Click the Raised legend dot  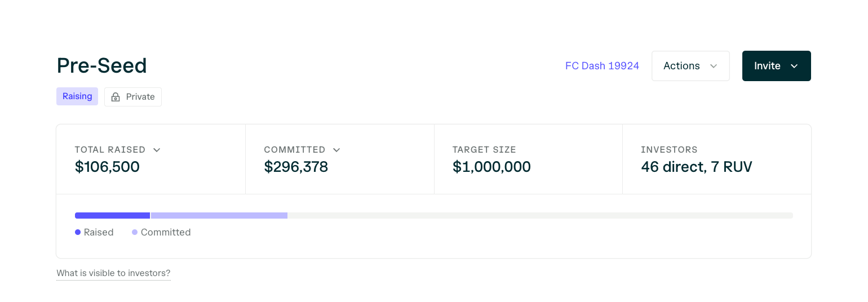pos(78,232)
